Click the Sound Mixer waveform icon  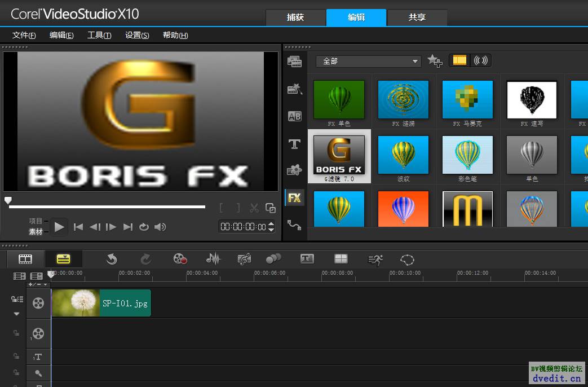pyautogui.click(x=213, y=258)
